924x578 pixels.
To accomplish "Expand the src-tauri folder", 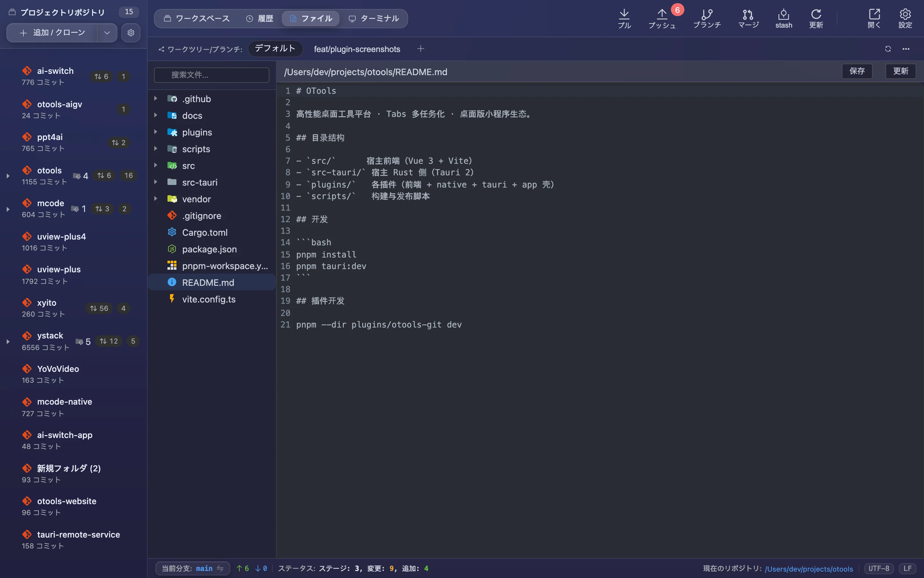I will pyautogui.click(x=155, y=182).
